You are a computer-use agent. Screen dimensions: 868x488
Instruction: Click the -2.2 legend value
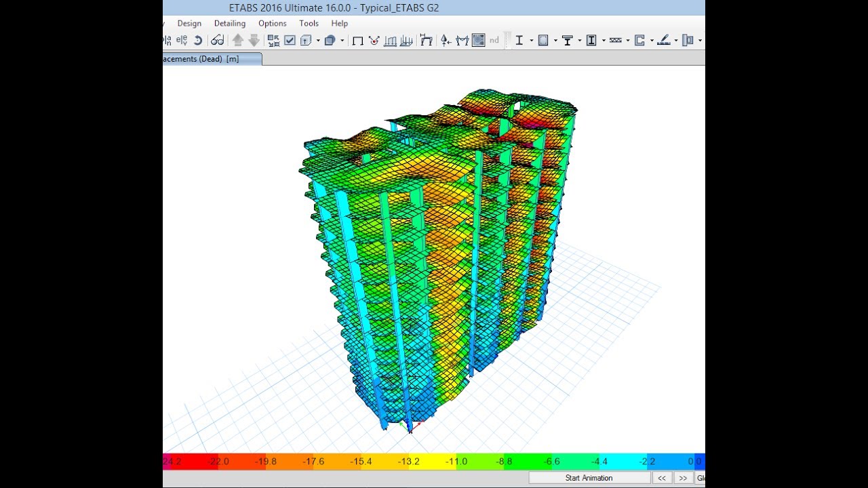coord(646,462)
